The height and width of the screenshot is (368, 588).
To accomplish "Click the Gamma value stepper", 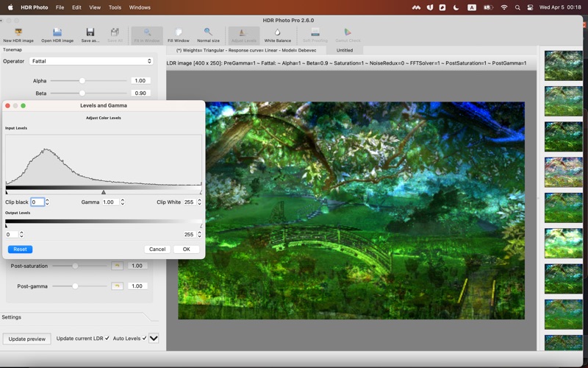I will (x=122, y=202).
